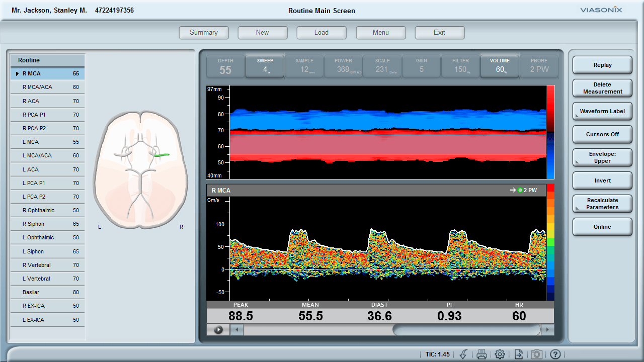Image resolution: width=644 pixels, height=362 pixels.
Task: Open the SWEEP speed control
Action: (264, 66)
